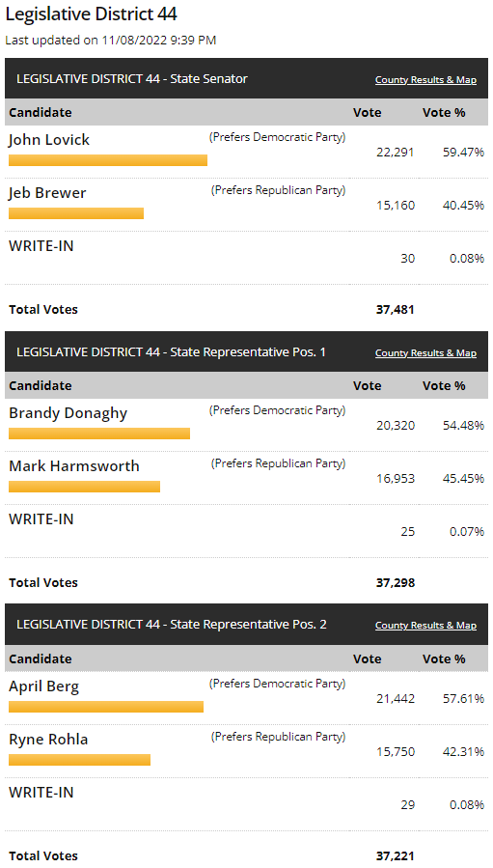Screen dimensions: 493x868
Task: Click the State Representative Pos. 2 header
Action: 172,625
